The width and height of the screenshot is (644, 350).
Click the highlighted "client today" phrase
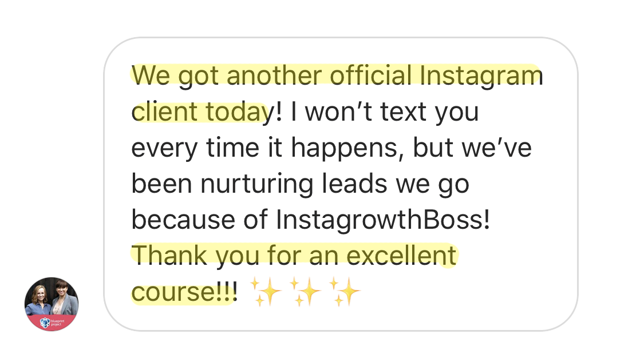[x=200, y=113]
